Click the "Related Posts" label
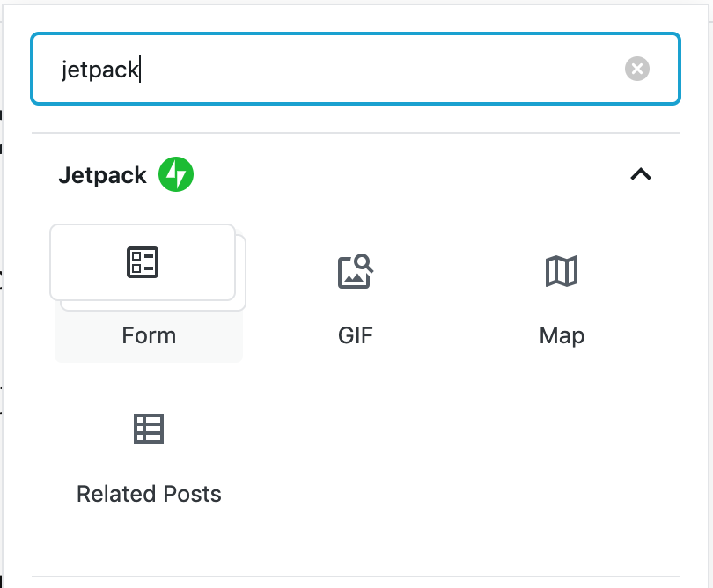713x588 pixels. coord(149,494)
